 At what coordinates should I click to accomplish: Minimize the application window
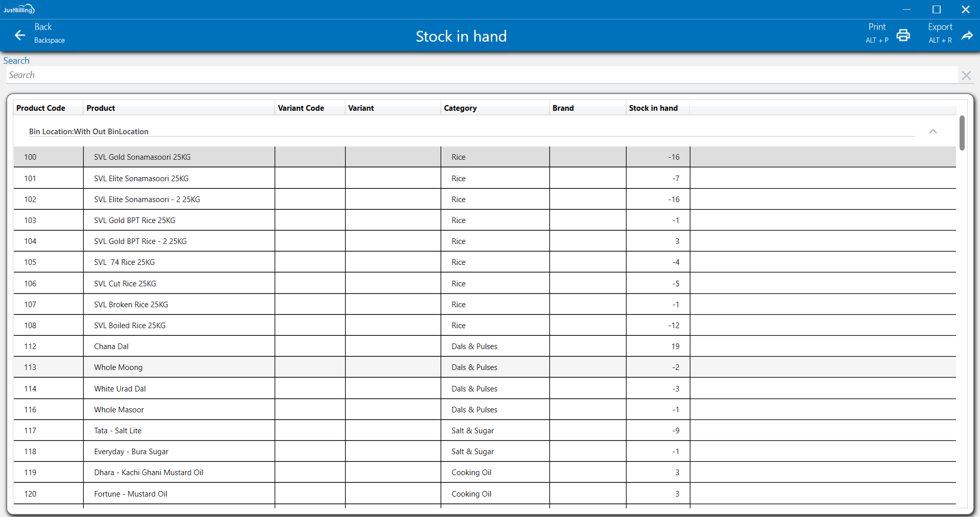[906, 9]
